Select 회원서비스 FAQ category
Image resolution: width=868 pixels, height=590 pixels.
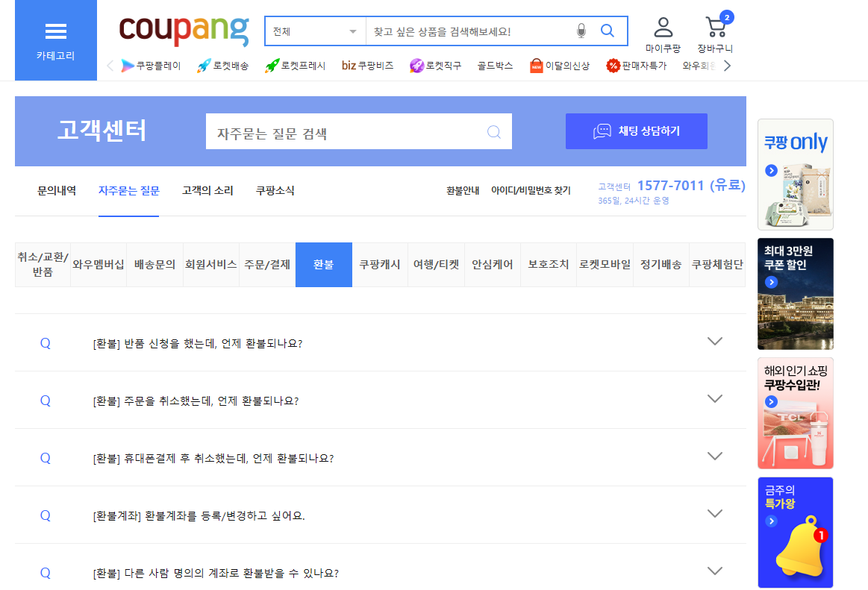tap(211, 265)
